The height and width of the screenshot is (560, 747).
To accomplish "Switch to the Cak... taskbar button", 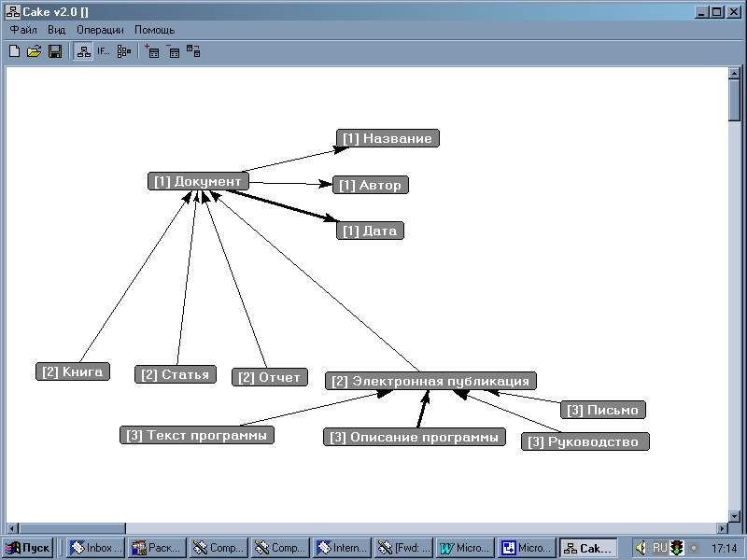I will (588, 548).
